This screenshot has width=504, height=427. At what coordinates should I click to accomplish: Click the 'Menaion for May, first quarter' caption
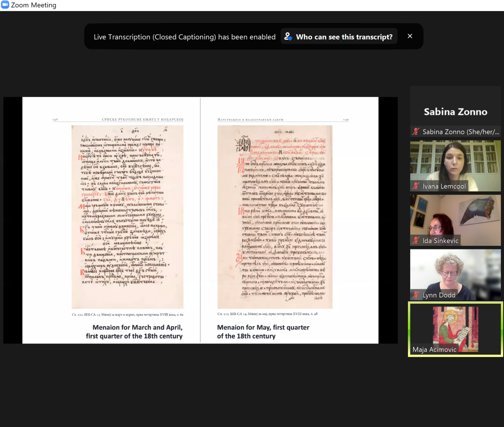click(x=263, y=332)
